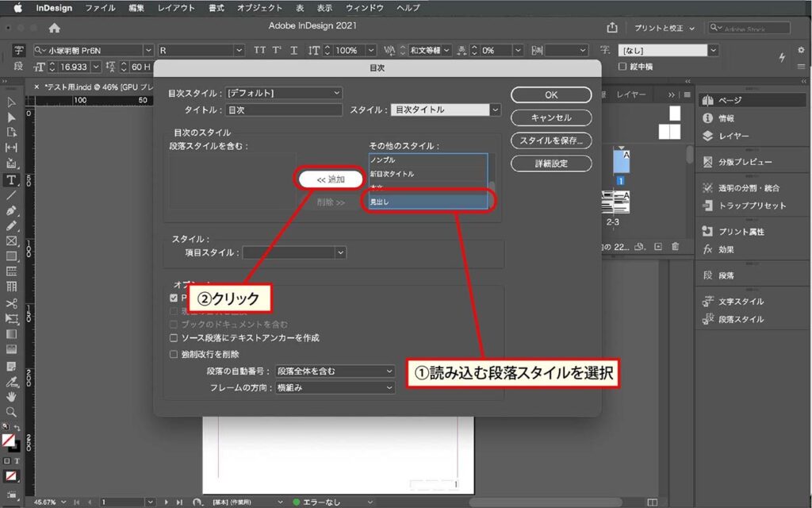Click the Adobe Stock search field
Viewport: 812px width, 508px height.
(749, 28)
